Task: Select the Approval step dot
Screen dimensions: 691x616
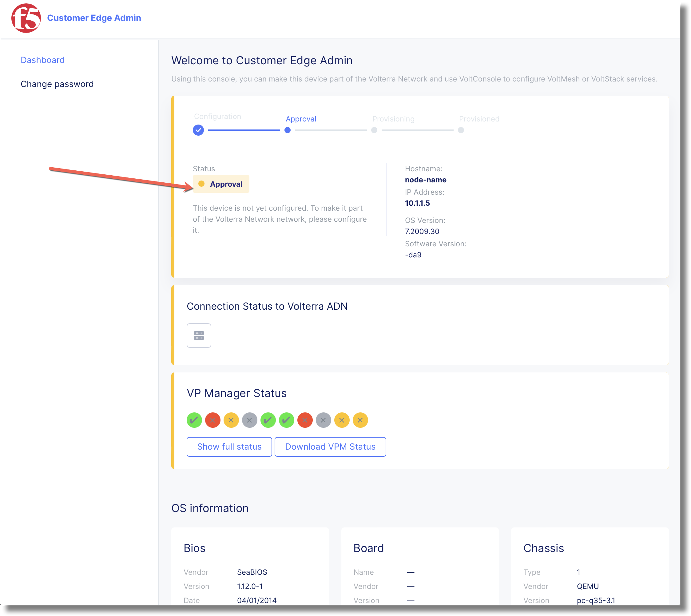Action: (288, 130)
